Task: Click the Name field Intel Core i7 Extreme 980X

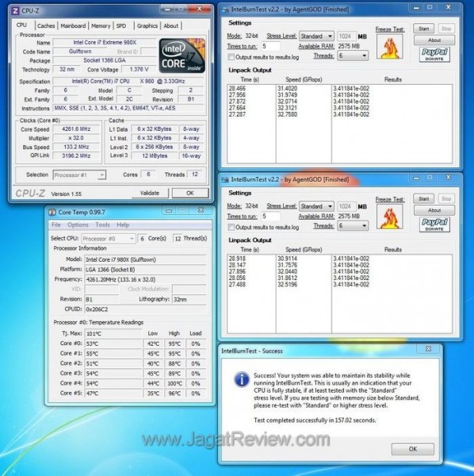Action: 105,43
